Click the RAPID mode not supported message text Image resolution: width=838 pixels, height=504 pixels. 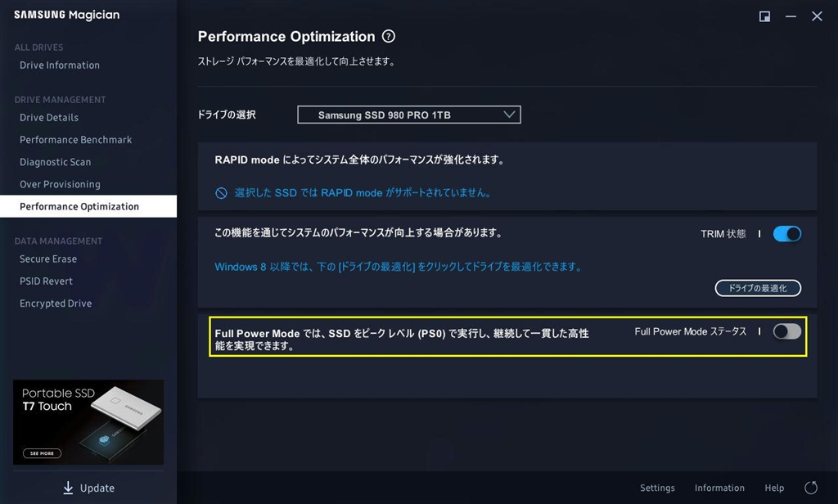click(x=363, y=193)
